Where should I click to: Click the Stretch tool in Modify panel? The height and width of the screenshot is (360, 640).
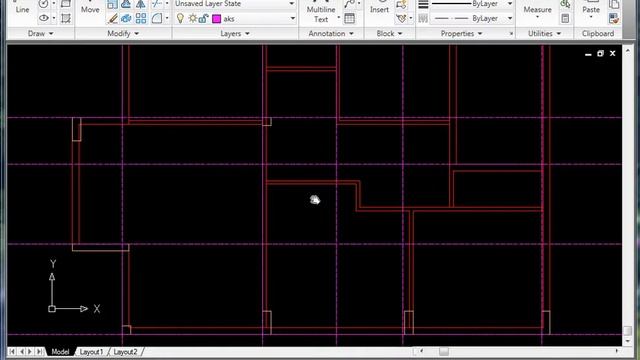126,4
